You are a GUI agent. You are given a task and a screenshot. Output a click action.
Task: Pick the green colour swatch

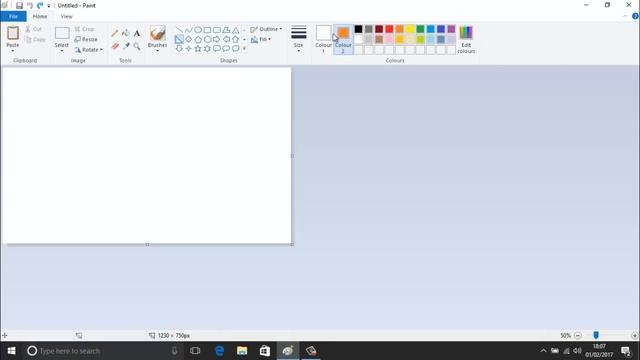click(420, 29)
